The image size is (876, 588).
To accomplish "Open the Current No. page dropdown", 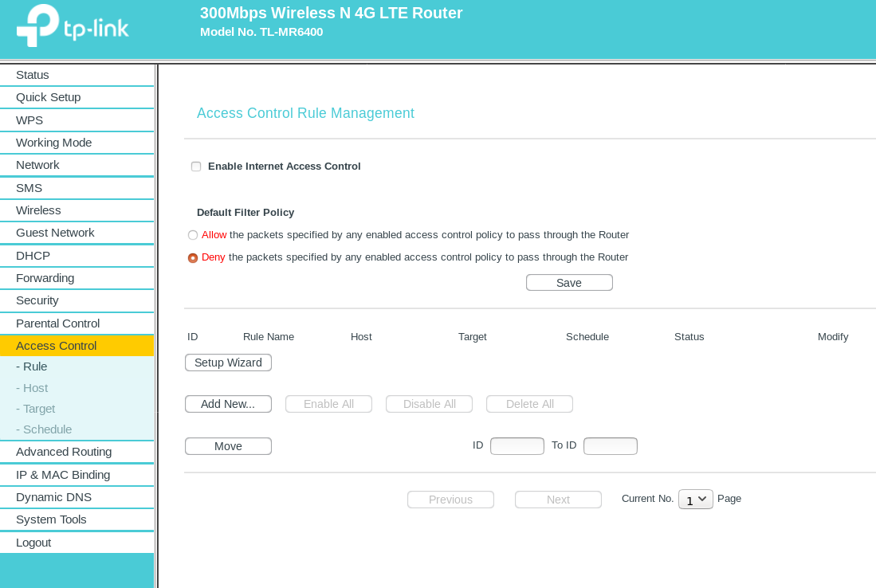I will tap(695, 500).
